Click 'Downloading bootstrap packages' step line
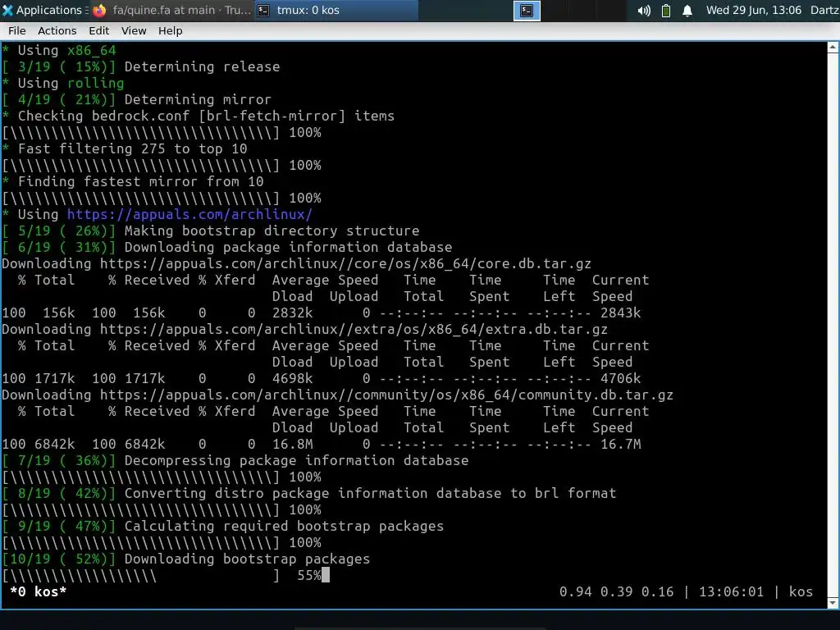This screenshot has height=630, width=840. click(186, 559)
